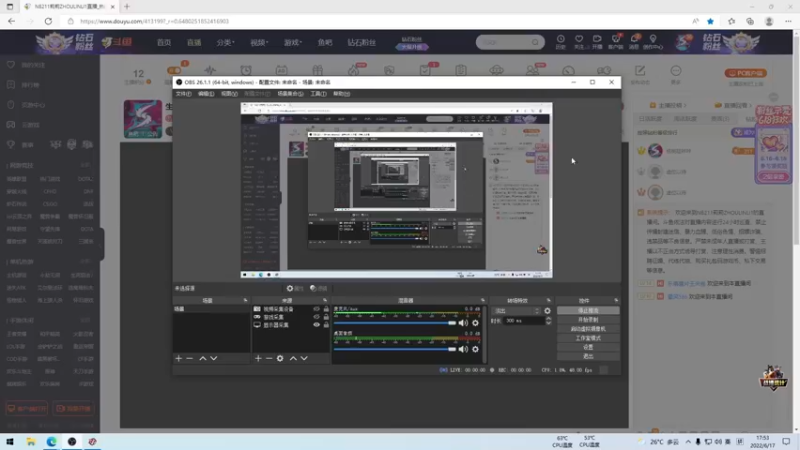Open 滤镜 filters button above Sources panel
800x450 pixels.
319,288
